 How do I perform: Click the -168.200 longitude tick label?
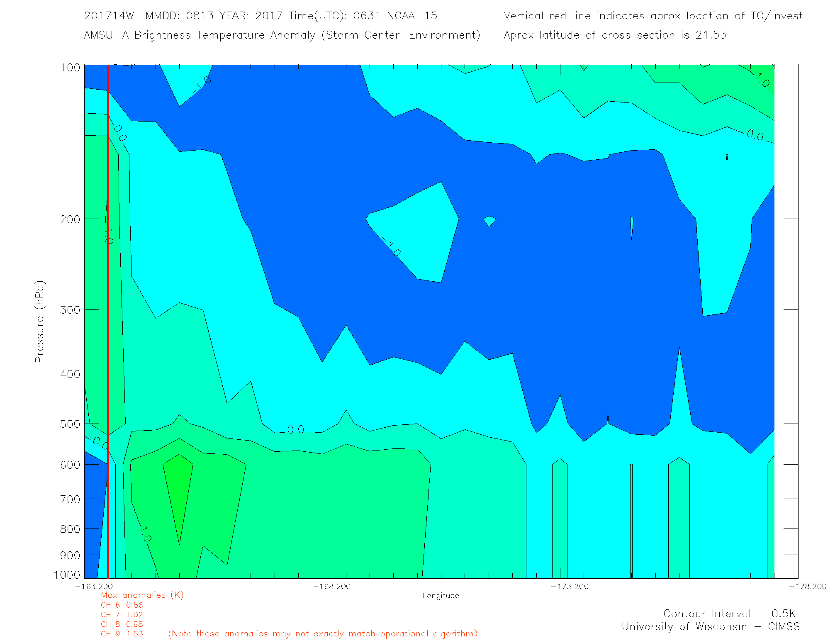pyautogui.click(x=332, y=586)
